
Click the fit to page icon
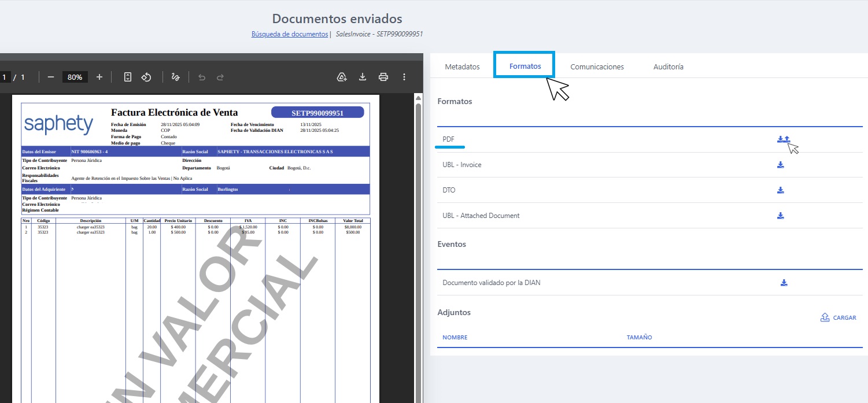click(x=128, y=77)
